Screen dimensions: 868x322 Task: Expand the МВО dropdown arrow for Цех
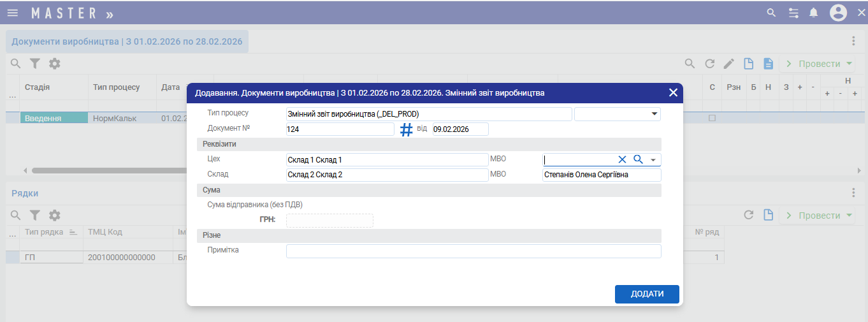pyautogui.click(x=653, y=160)
